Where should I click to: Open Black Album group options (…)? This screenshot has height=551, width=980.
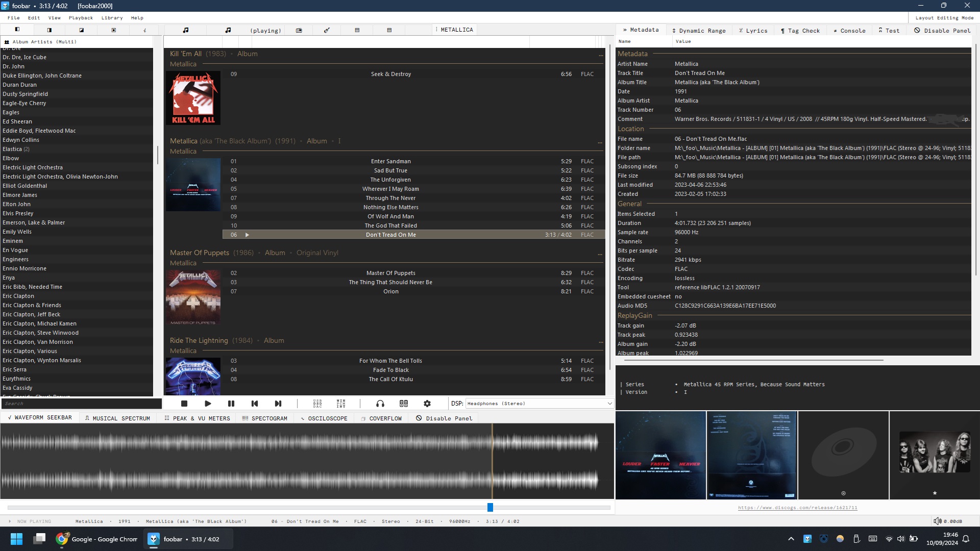click(600, 142)
